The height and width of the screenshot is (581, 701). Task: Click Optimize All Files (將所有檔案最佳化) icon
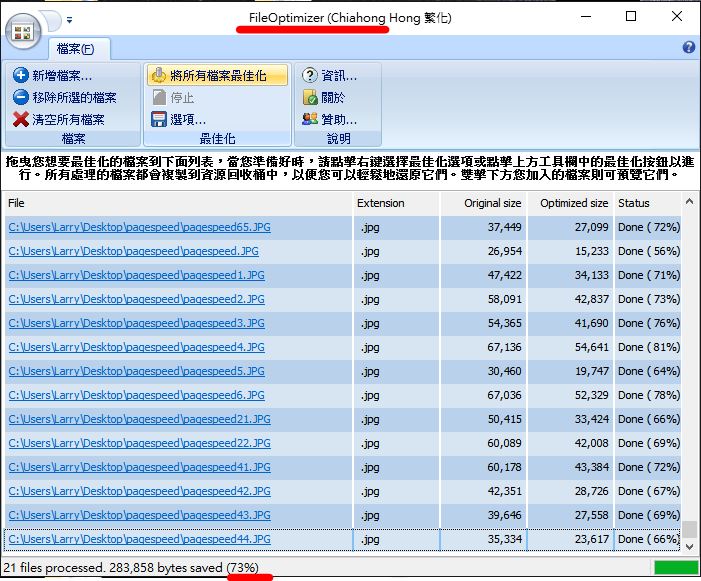(158, 76)
